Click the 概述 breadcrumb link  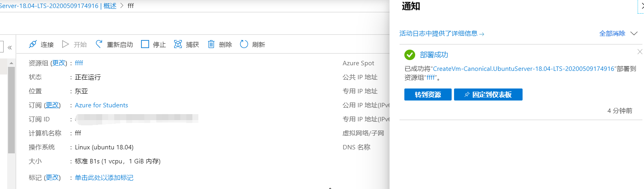coord(110,6)
